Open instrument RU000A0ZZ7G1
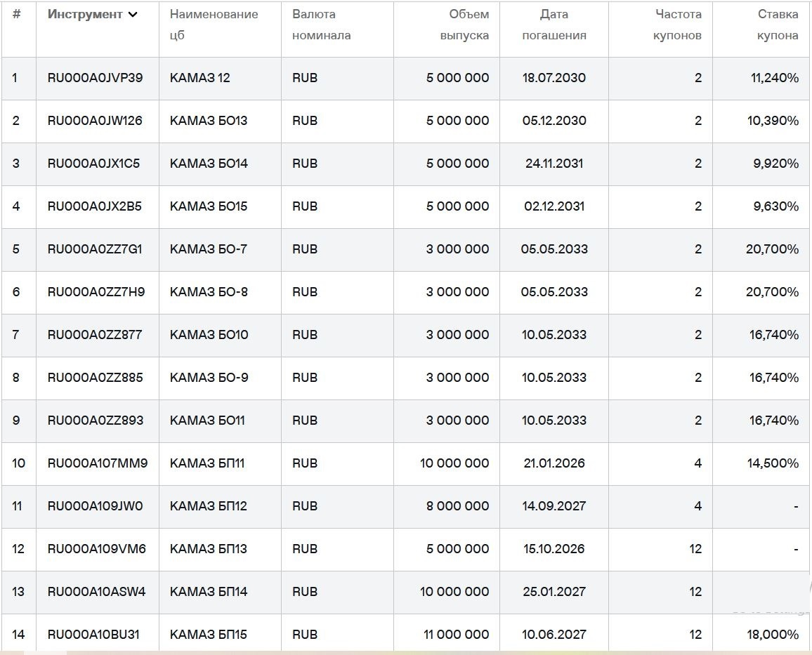The height and width of the screenshot is (655, 812). [95, 250]
